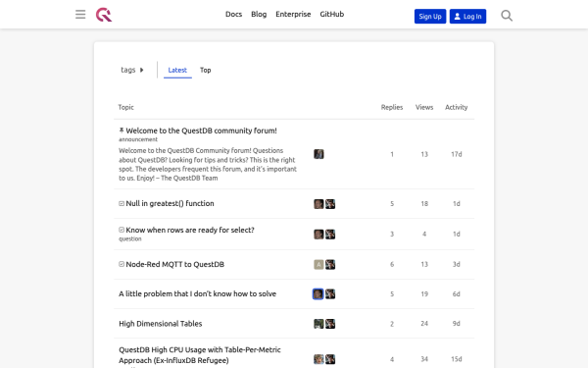Viewport: 588px width, 368px height.
Task: Open second avatar on High Dimensional Tables row
Action: pyautogui.click(x=330, y=324)
